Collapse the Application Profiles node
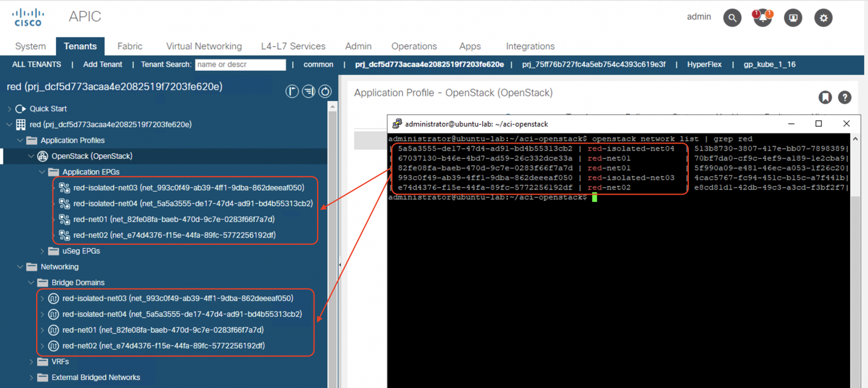The width and height of the screenshot is (868, 388). point(20,140)
